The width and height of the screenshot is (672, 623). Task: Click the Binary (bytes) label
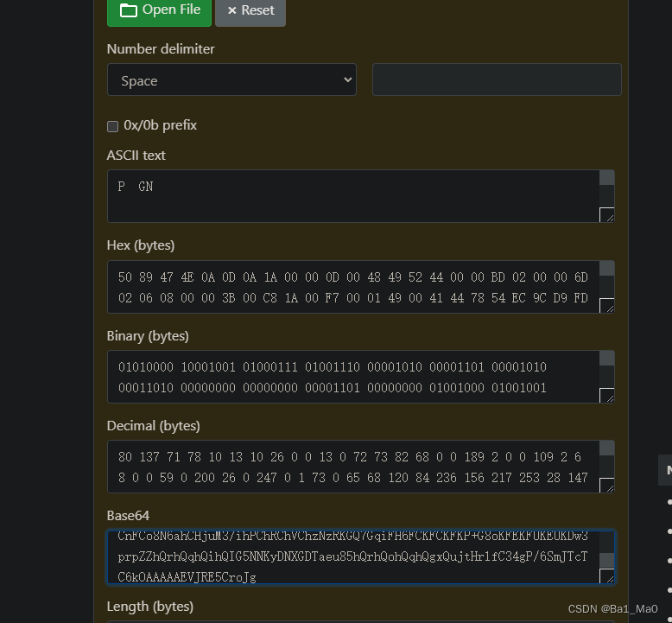click(148, 336)
